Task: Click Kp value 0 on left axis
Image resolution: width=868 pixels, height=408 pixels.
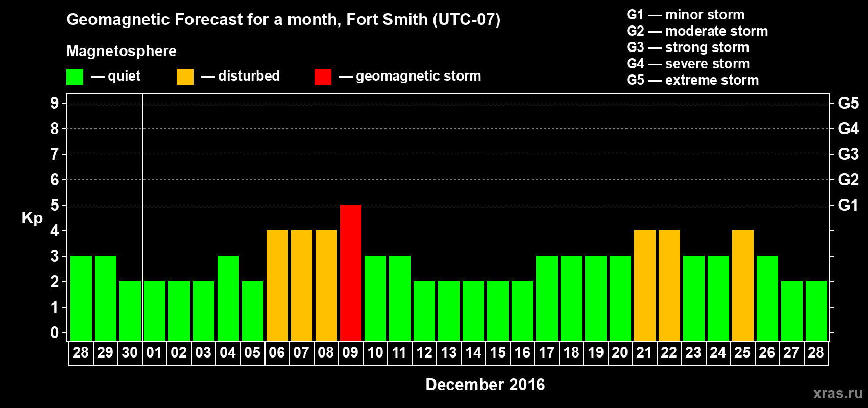Action: pyautogui.click(x=55, y=333)
